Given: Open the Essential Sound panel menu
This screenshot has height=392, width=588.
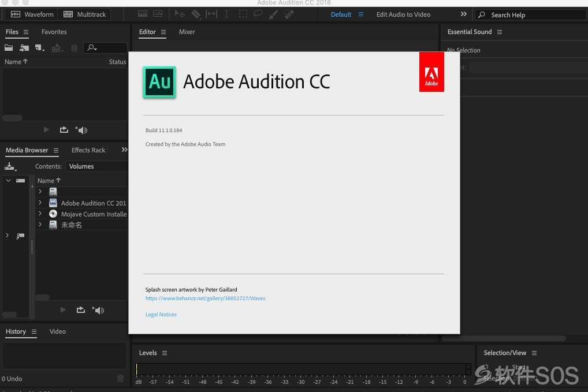Looking at the screenshot, I should pos(500,32).
